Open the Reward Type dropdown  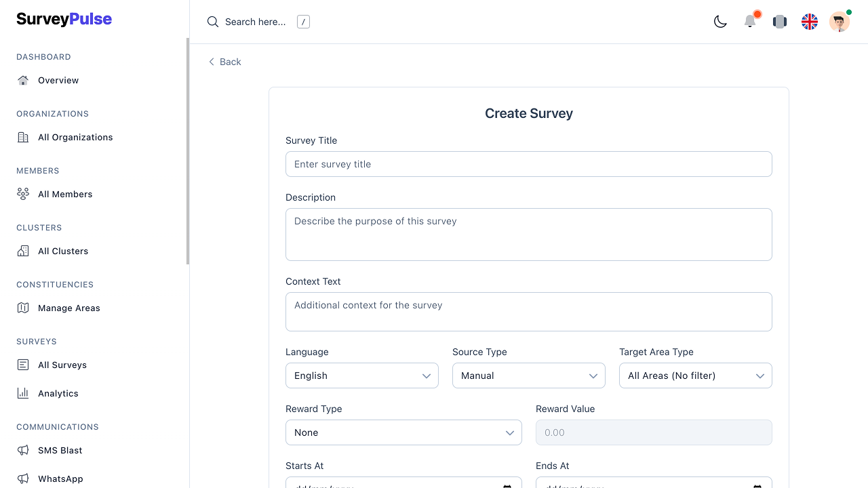point(403,432)
